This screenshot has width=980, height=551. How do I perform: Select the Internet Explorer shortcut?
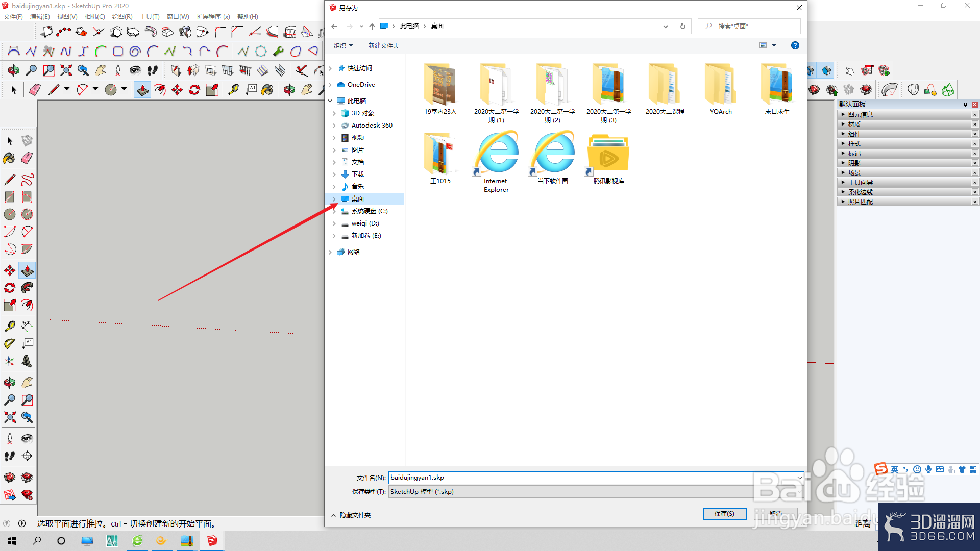[496, 162]
